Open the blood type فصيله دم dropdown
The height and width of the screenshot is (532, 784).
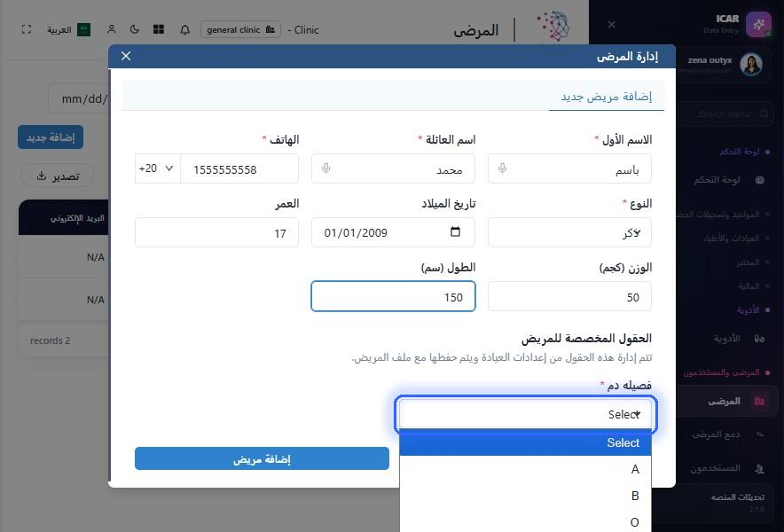point(526,414)
